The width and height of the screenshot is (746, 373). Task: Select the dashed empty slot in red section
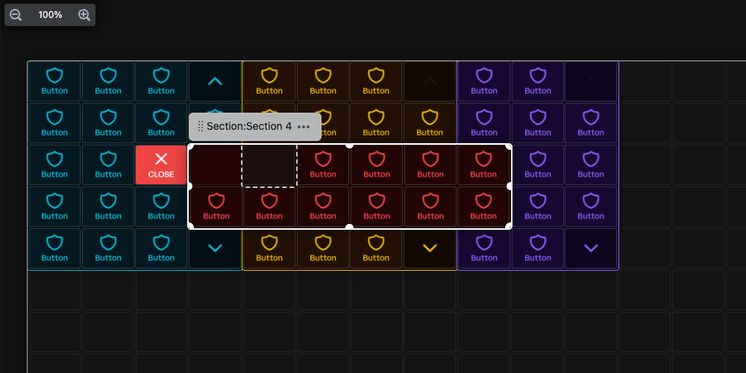click(269, 166)
